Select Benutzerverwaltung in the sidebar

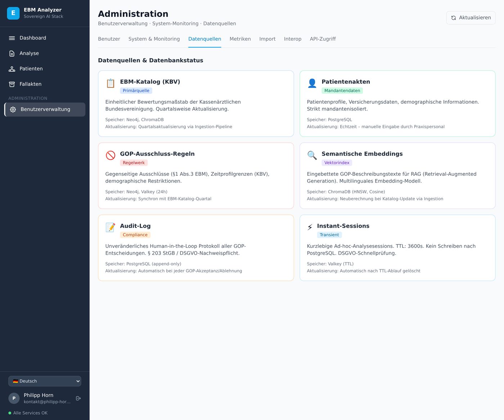(45, 110)
